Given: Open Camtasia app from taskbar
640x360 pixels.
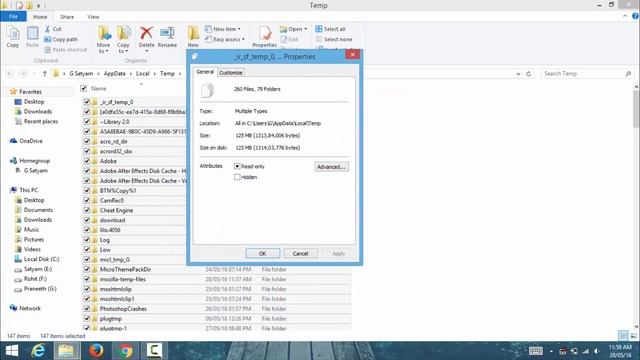Looking at the screenshot, I should tap(154, 351).
